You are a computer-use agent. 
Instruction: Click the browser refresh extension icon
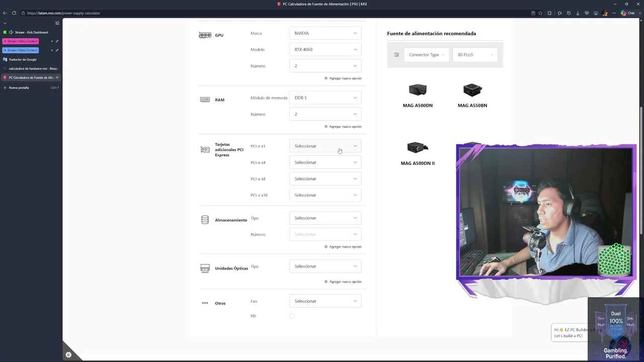(x=549, y=13)
